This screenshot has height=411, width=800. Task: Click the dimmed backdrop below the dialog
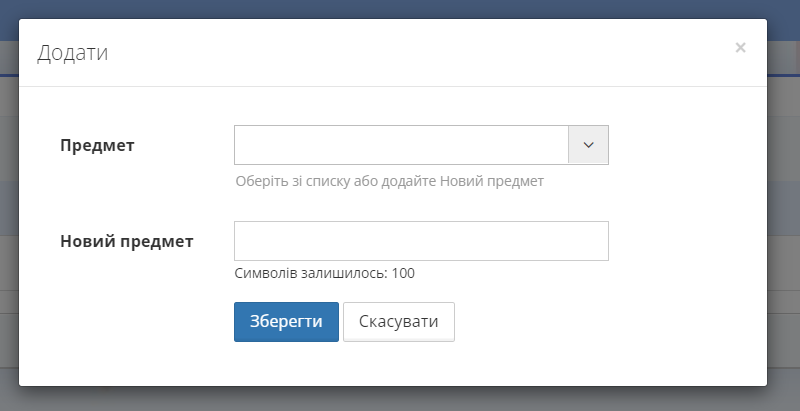tap(400, 399)
